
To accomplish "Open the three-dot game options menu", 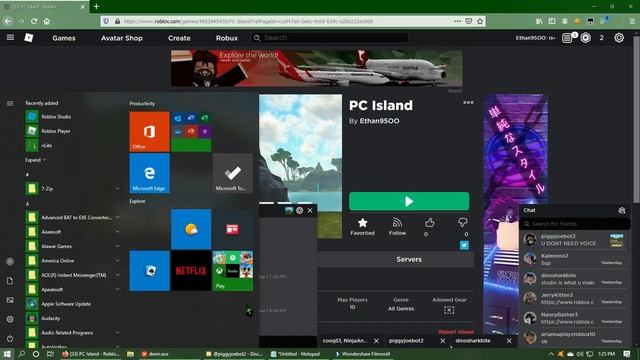I will pyautogui.click(x=468, y=102).
